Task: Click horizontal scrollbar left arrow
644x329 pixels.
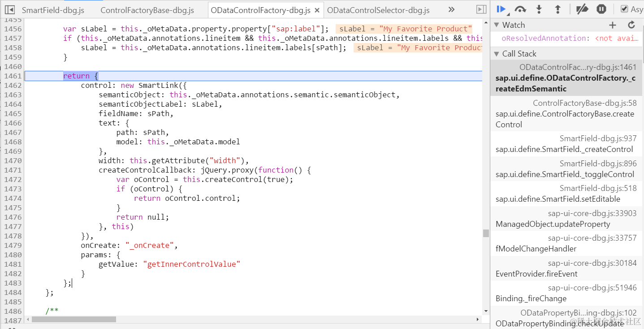Action: click(28, 320)
